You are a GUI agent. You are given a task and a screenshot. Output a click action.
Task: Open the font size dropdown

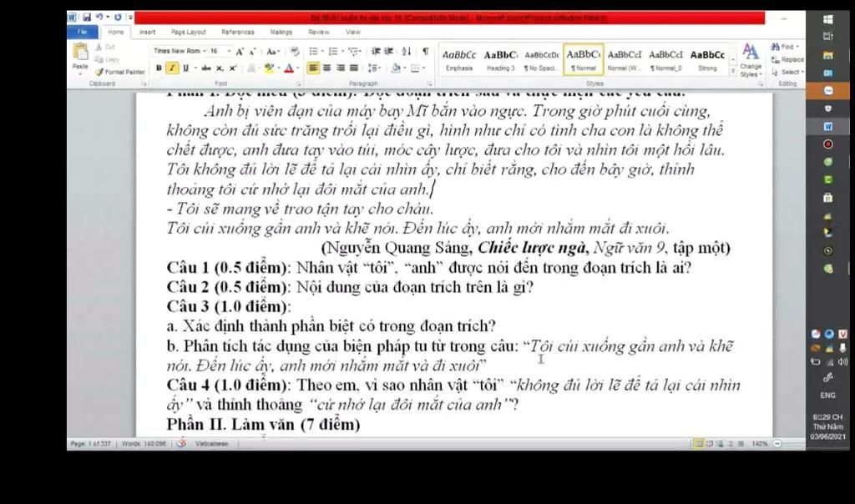tap(229, 51)
